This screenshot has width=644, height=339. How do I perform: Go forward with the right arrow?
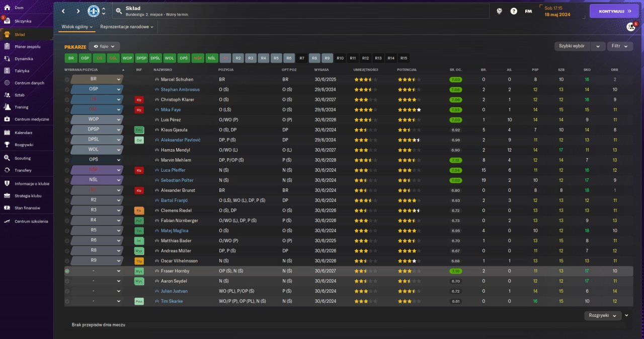(78, 11)
